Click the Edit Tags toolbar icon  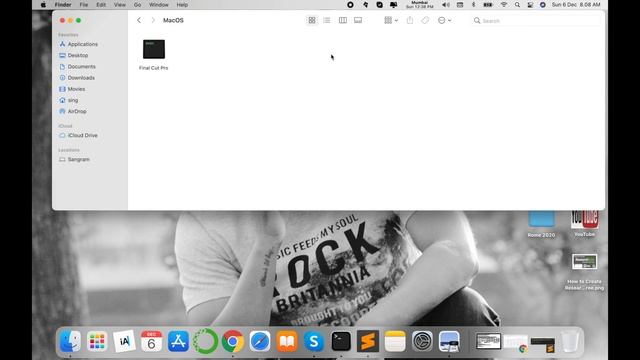click(425, 20)
